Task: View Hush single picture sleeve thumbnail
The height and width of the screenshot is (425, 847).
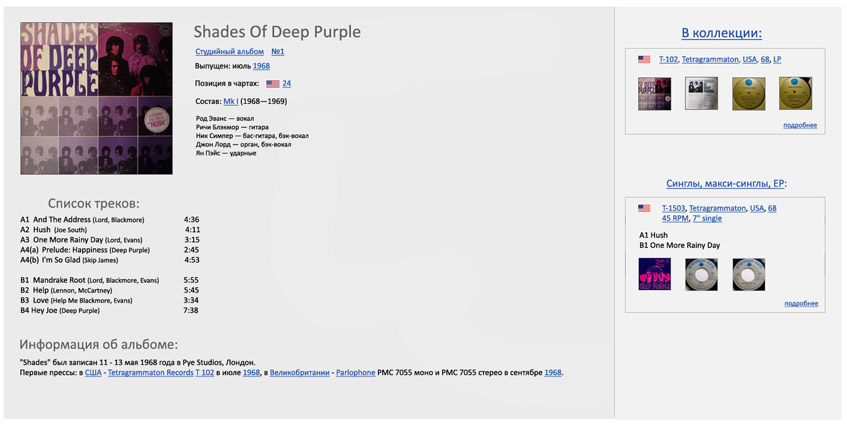Action: point(655,274)
